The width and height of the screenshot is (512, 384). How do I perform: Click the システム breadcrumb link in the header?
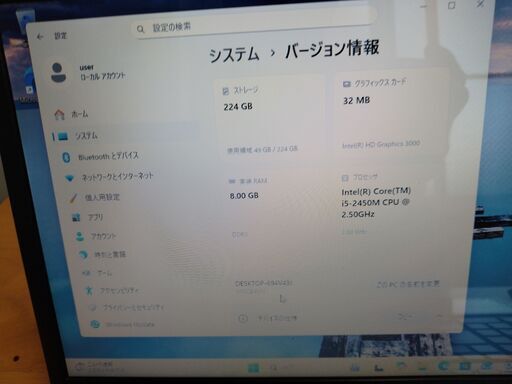click(x=234, y=55)
